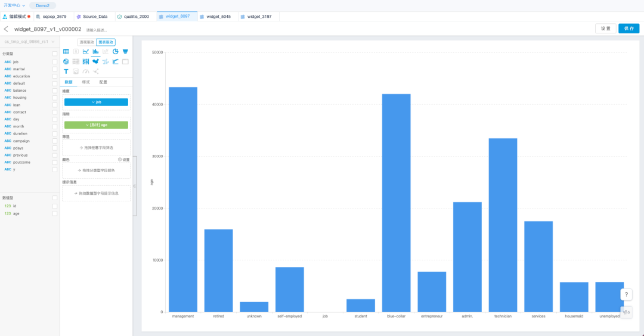Image resolution: width=644 pixels, height=336 pixels.
Task: Open the 开发中心 dropdown menu
Action: [14, 5]
